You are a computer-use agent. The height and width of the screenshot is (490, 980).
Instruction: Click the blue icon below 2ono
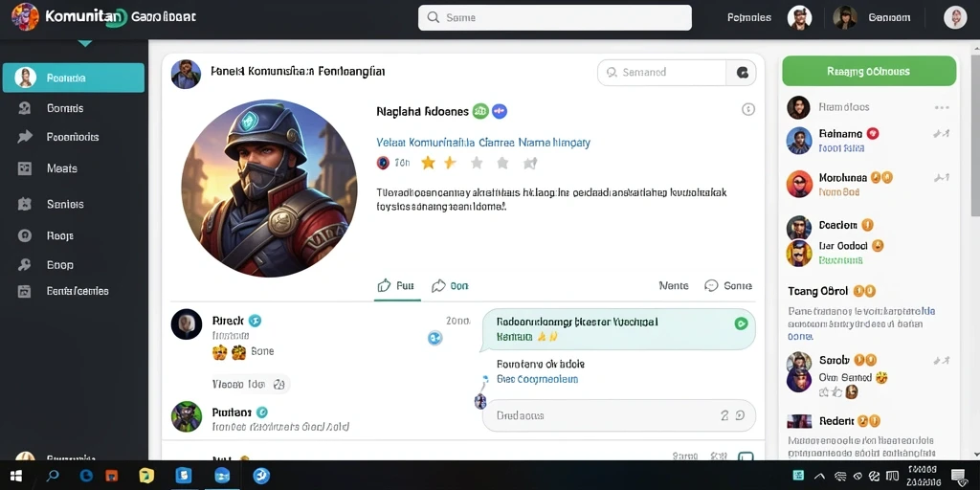435,338
